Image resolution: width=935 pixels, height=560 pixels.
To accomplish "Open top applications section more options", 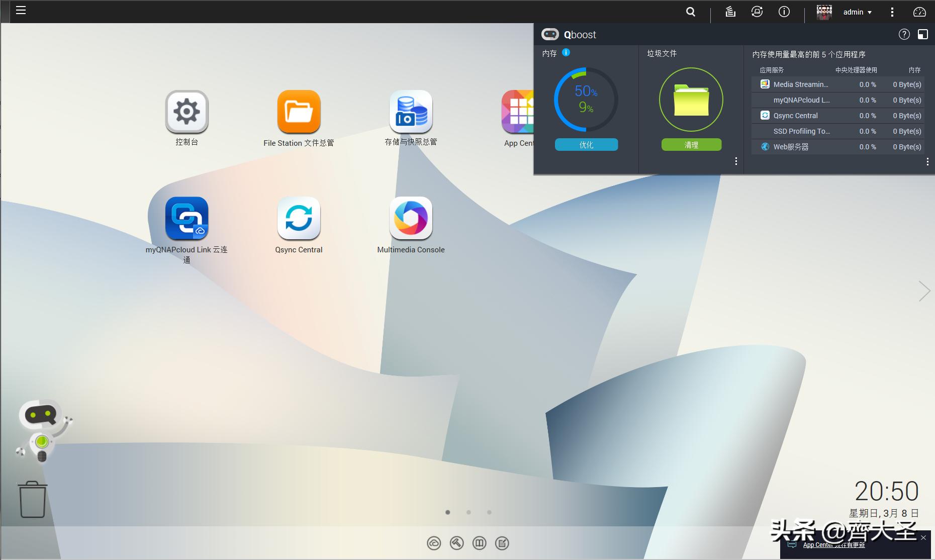I will (927, 161).
